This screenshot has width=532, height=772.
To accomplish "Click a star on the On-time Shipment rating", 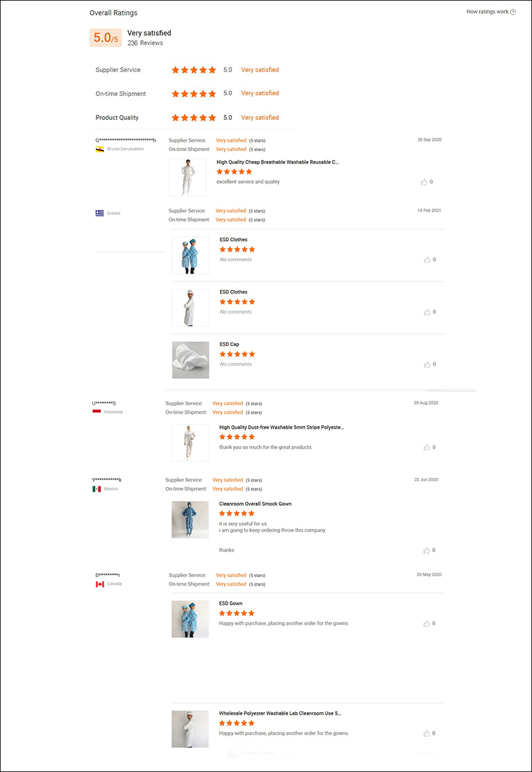I will (x=194, y=93).
